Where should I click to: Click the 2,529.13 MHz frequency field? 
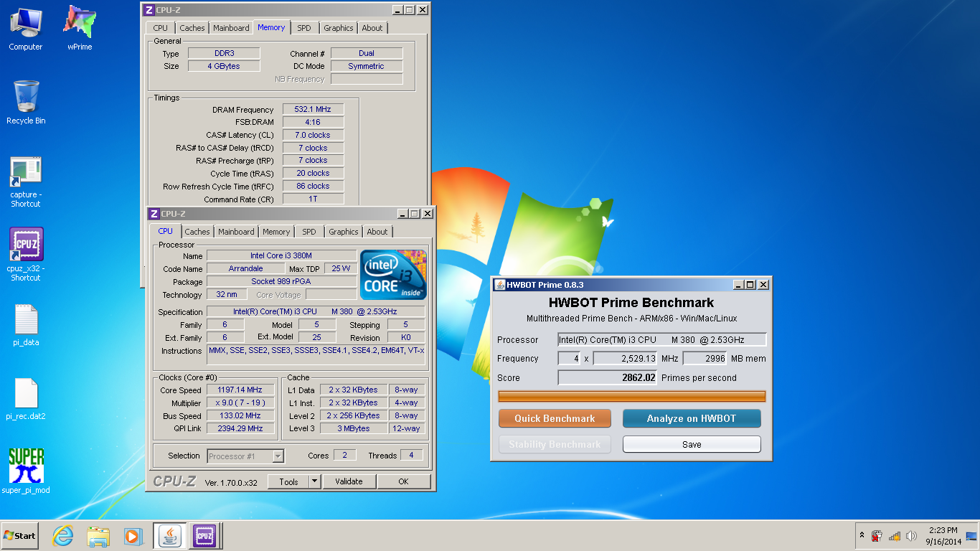point(625,358)
